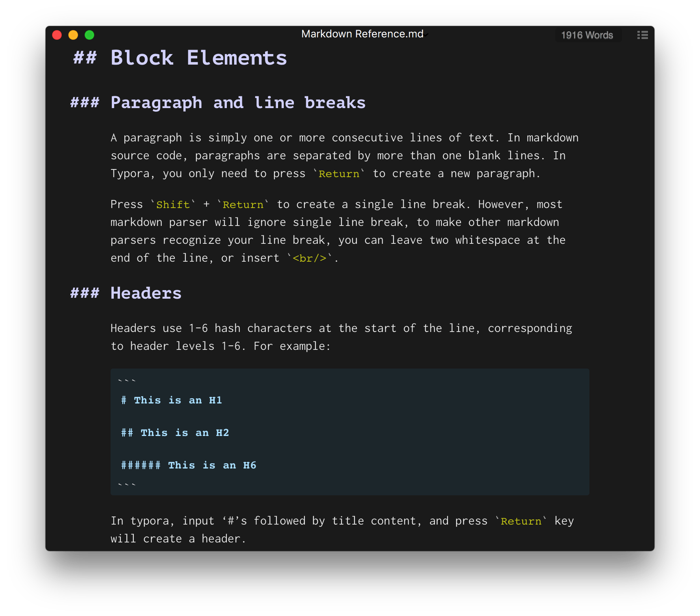Click the Headers section heading
The image size is (700, 616).
point(146,293)
